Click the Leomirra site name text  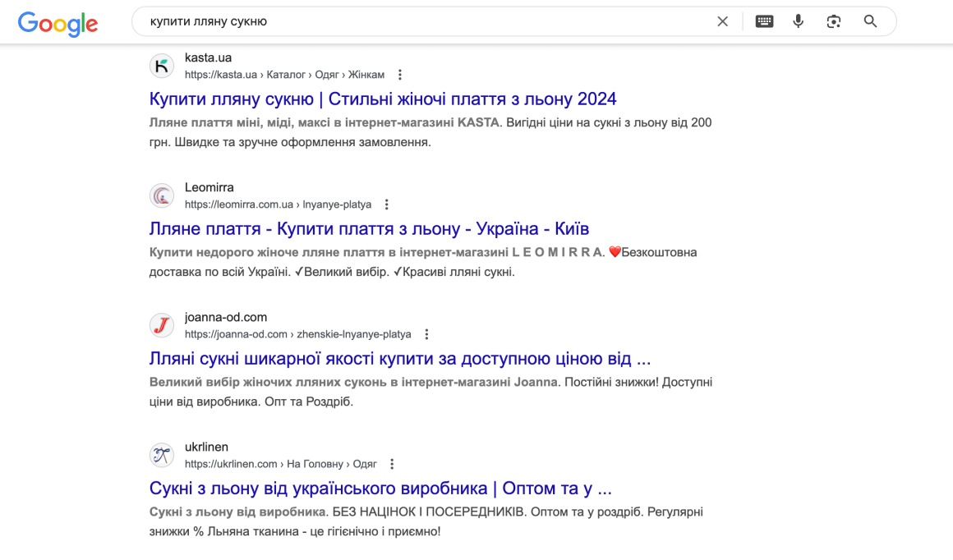[x=209, y=188]
